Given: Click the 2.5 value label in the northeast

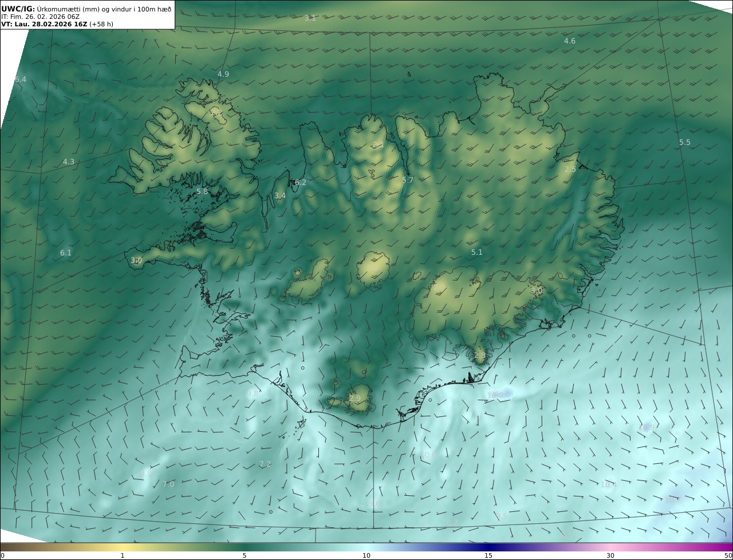Looking at the screenshot, I should pyautogui.click(x=570, y=169).
